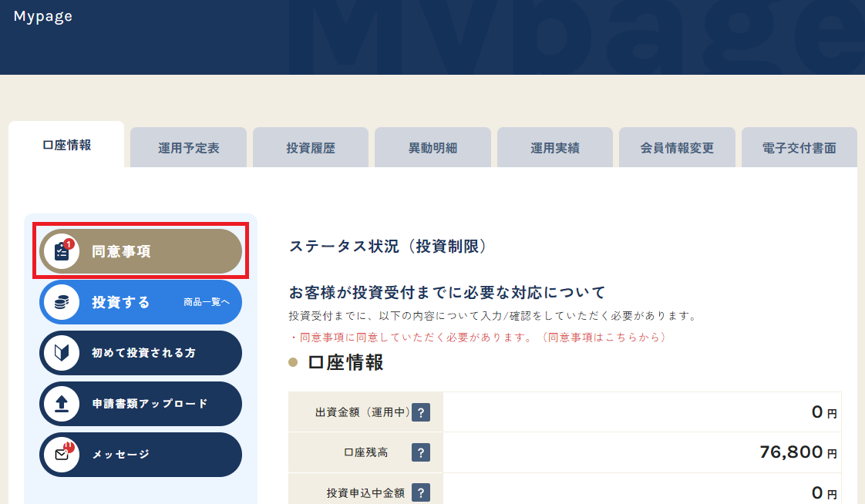Screen dimensions: 865x504
Task: Go to the 運用実績 tab
Action: click(555, 148)
